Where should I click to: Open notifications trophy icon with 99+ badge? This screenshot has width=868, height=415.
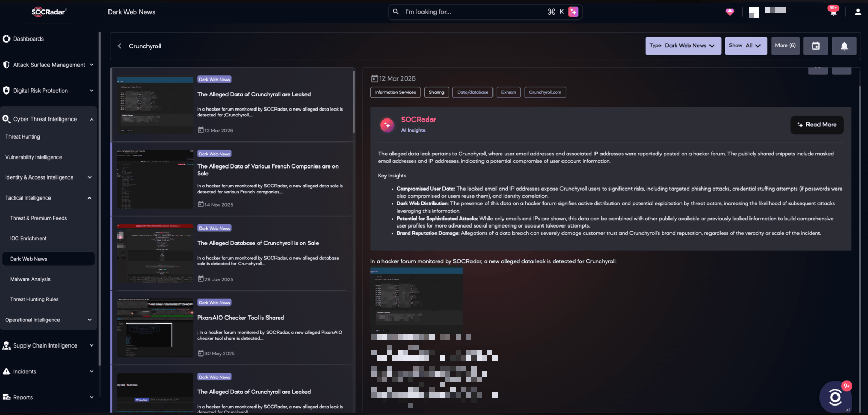tap(833, 12)
